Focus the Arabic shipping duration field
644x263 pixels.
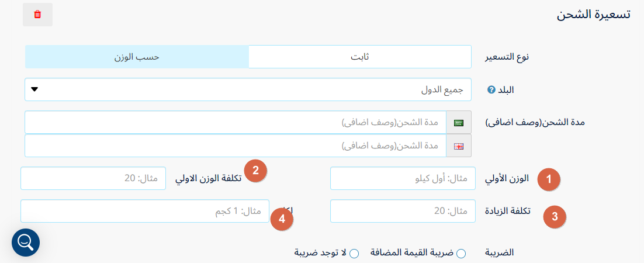(x=236, y=123)
